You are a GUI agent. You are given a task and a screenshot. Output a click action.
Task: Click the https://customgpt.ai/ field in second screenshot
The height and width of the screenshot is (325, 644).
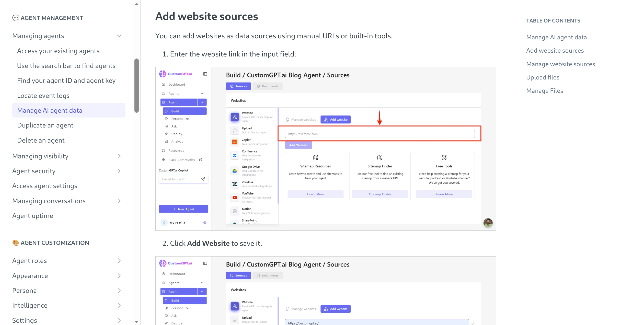377,322
